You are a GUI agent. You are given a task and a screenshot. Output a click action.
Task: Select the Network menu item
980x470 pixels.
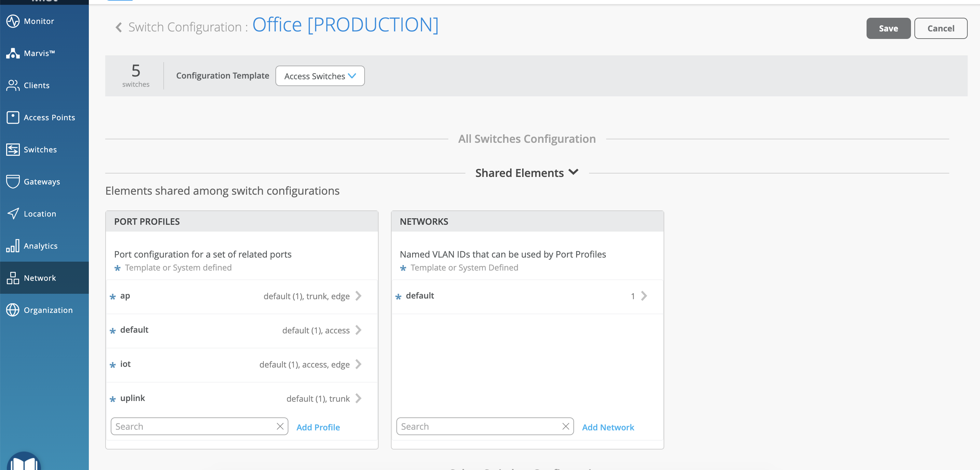(40, 278)
